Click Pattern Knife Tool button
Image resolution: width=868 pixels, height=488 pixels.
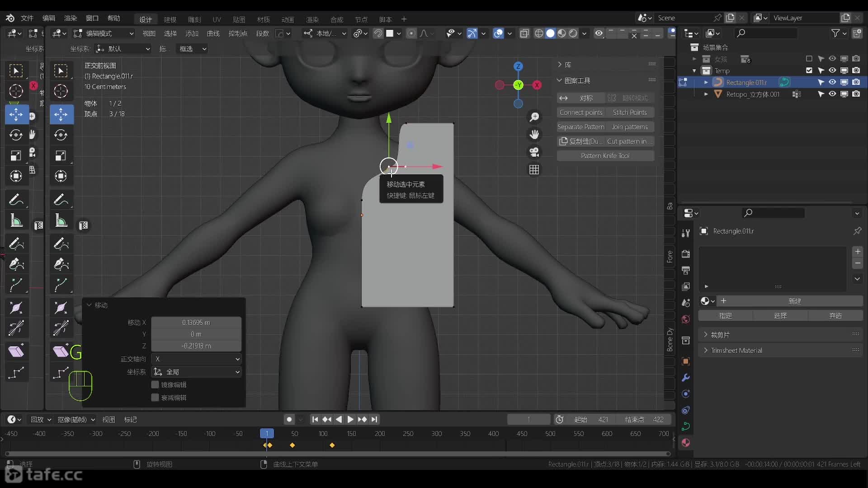[605, 156]
